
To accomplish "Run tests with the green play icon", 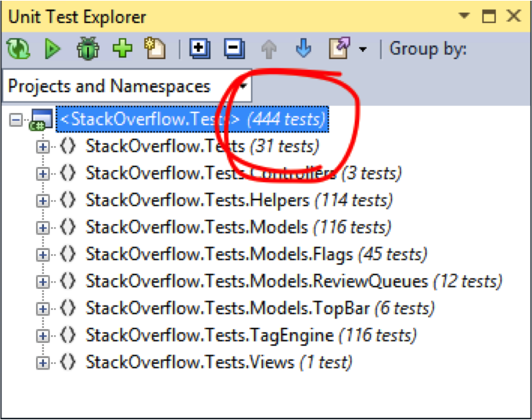I will (53, 49).
